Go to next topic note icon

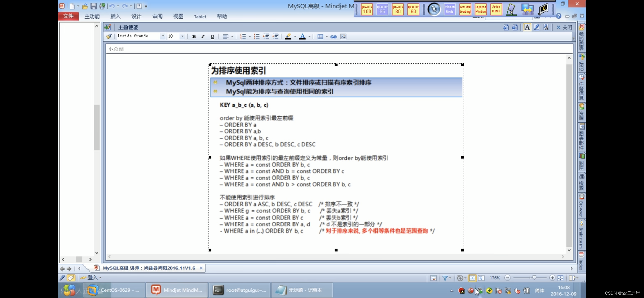tap(515, 27)
